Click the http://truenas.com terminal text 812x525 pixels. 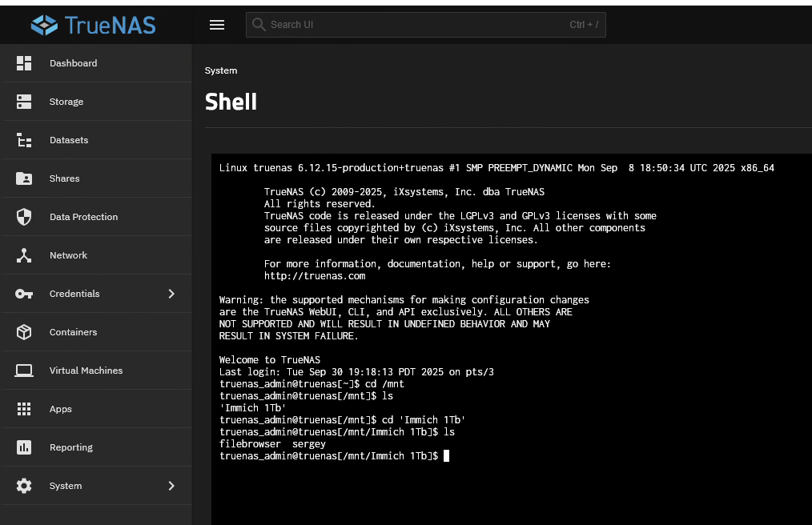pos(315,276)
